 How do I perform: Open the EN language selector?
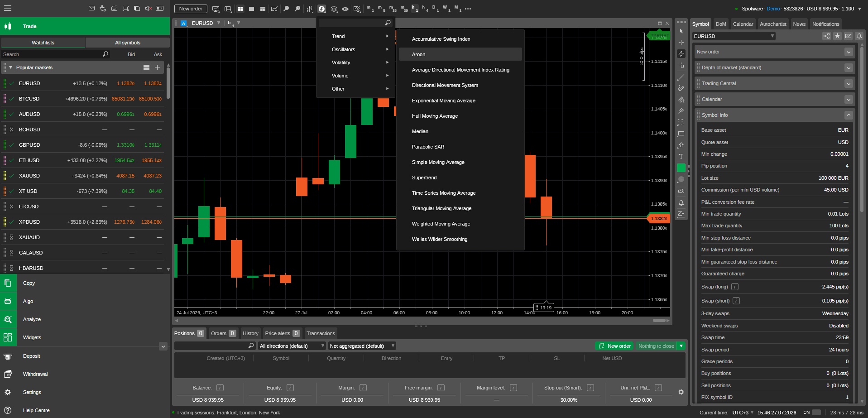(159, 8)
